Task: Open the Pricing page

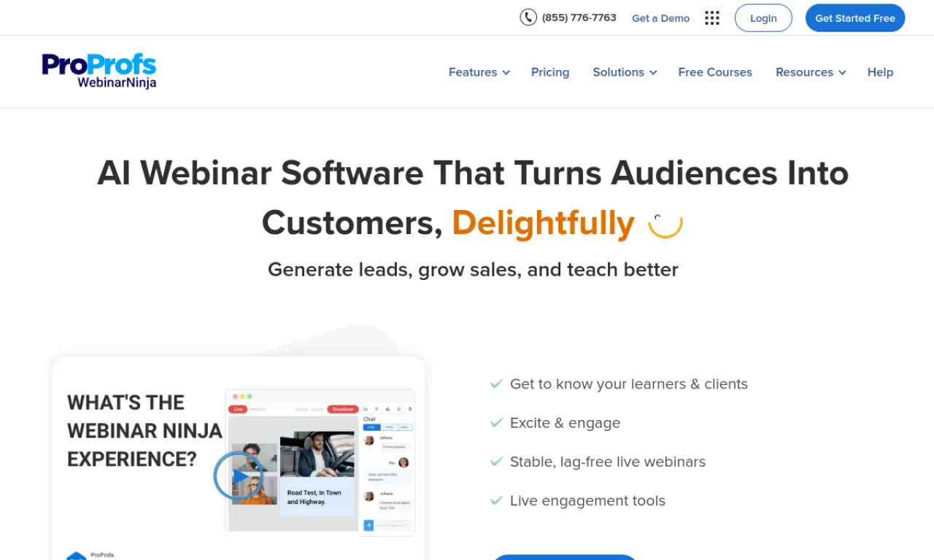Action: (550, 72)
